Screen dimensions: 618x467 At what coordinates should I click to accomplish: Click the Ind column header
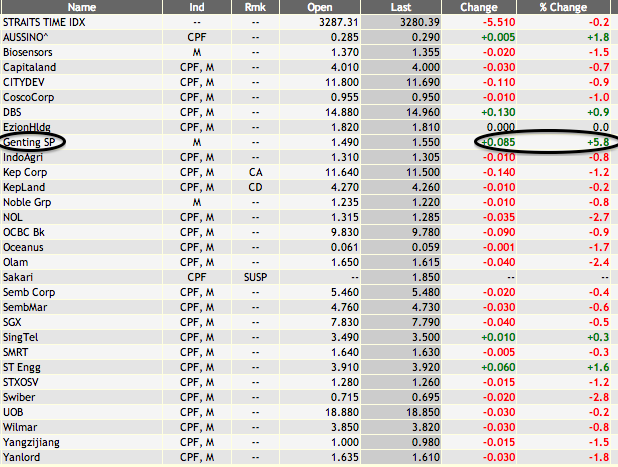point(196,7)
